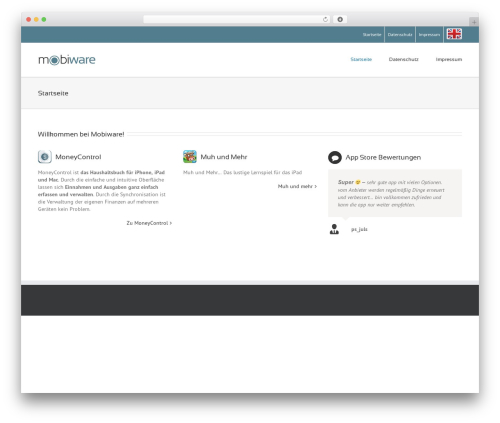Switch language via the British flag icon

454,34
